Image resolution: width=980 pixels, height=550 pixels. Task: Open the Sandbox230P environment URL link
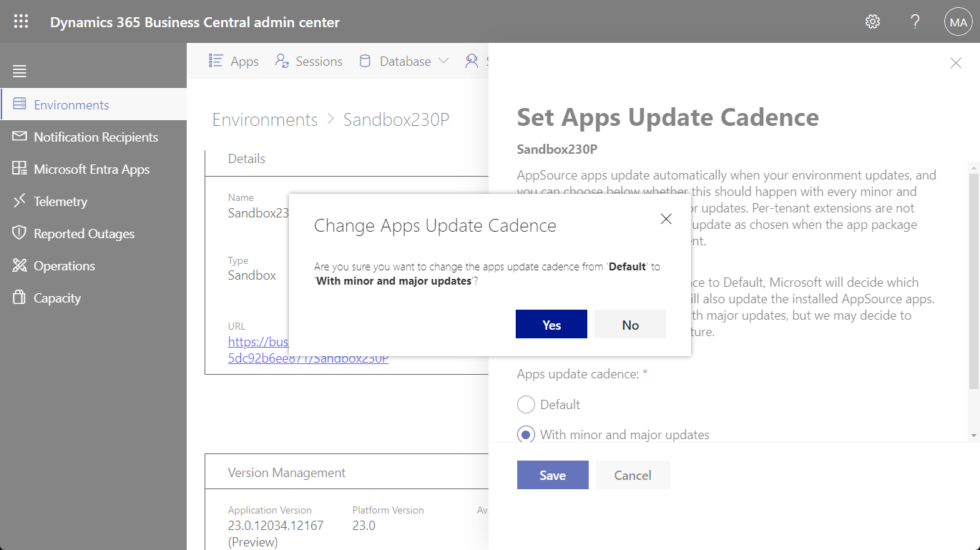tap(308, 350)
